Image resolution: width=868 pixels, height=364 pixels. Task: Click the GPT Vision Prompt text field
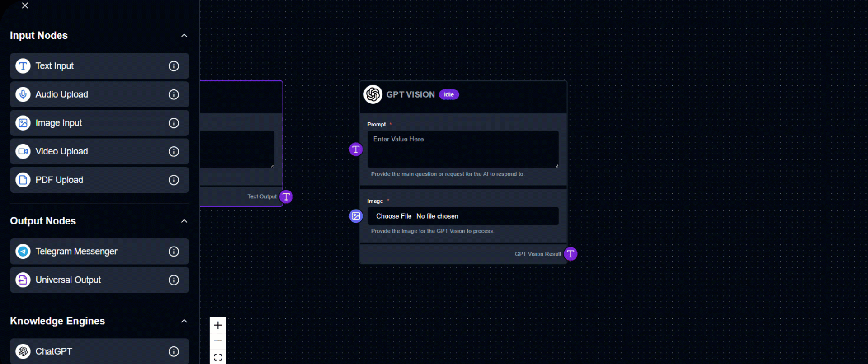coord(463,149)
